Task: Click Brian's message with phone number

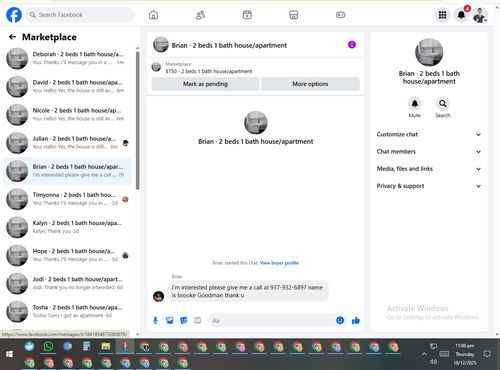Action: click(x=248, y=291)
